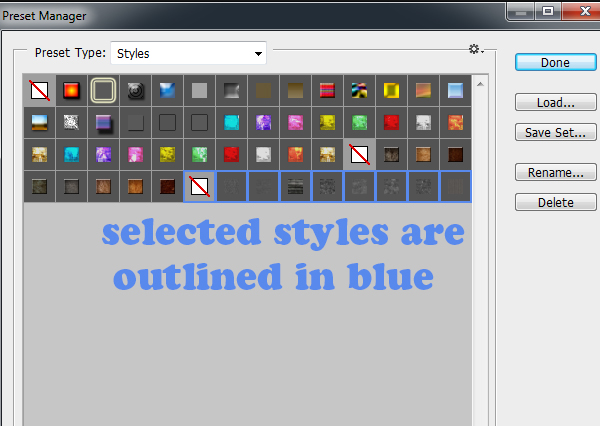This screenshot has width=600, height=426.
Task: Maximize the Preset Manager window
Action: click(548, 11)
